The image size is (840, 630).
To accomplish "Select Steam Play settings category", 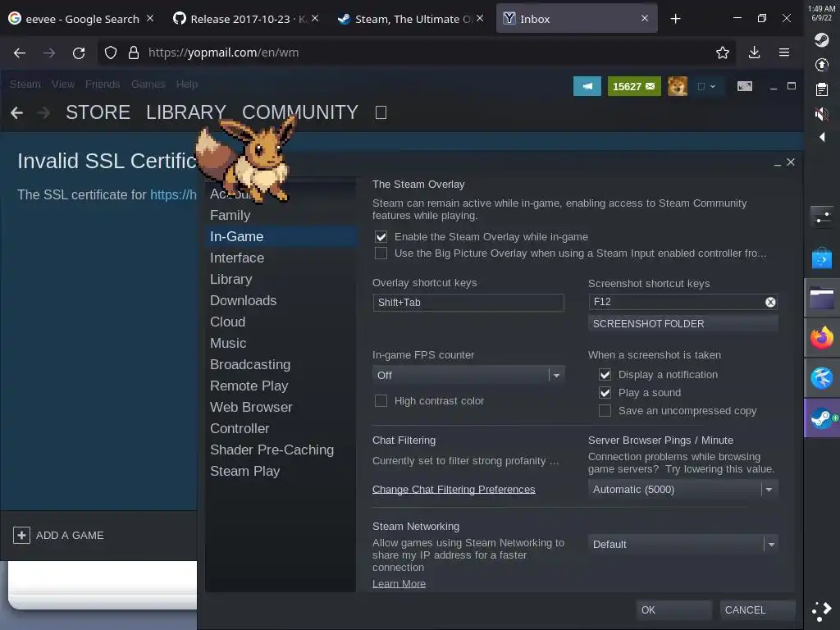I will point(281,472).
